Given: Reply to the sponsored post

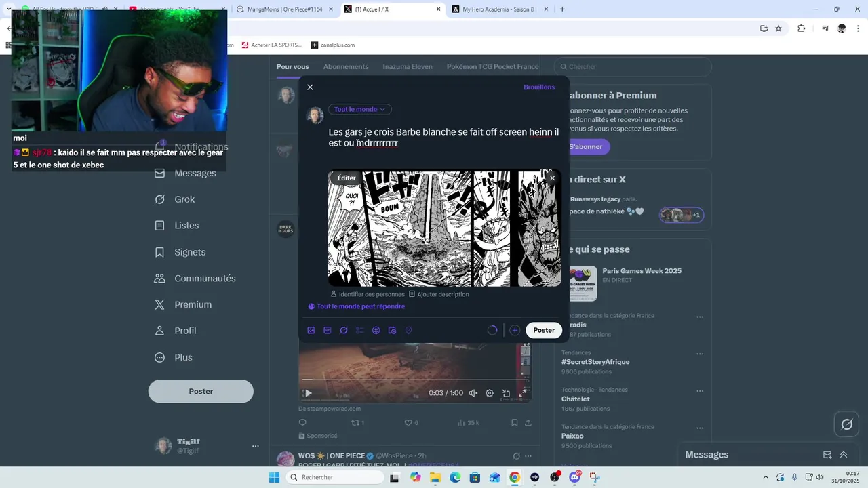Looking at the screenshot, I should (x=302, y=422).
